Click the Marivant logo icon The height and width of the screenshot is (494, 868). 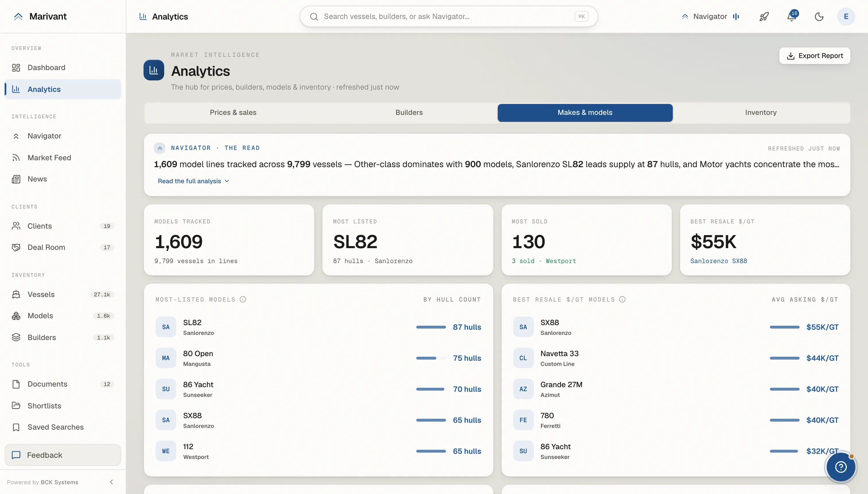(18, 16)
